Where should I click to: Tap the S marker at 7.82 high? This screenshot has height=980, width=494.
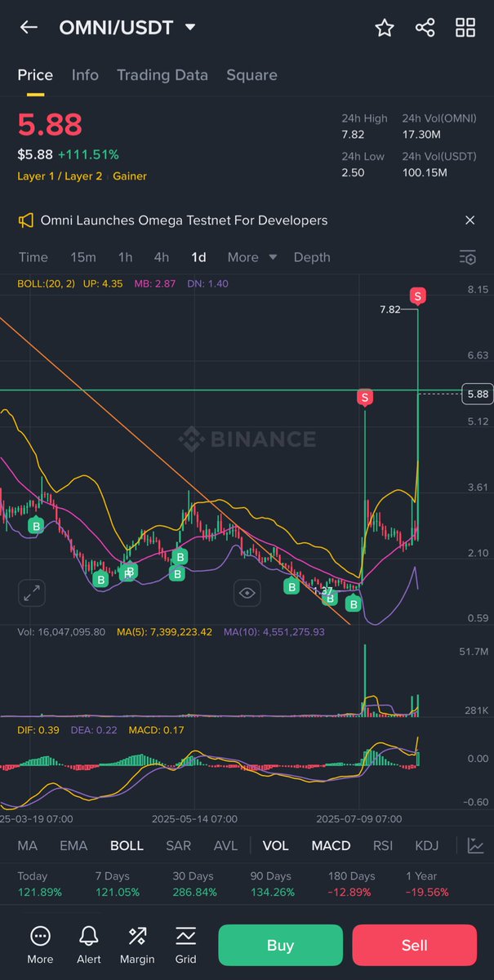pos(418,296)
